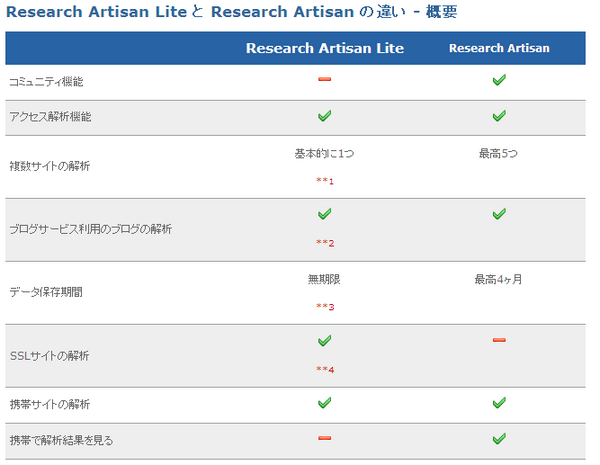Click the Research Artisan checkmark for アクセス解析機能
Viewport: 600px width, 465px height.
pyautogui.click(x=499, y=116)
